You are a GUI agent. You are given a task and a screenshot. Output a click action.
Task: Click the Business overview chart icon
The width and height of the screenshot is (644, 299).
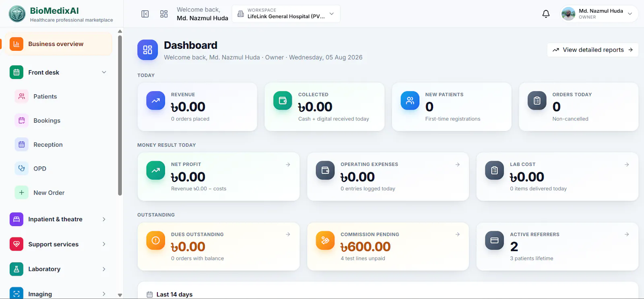[17, 44]
